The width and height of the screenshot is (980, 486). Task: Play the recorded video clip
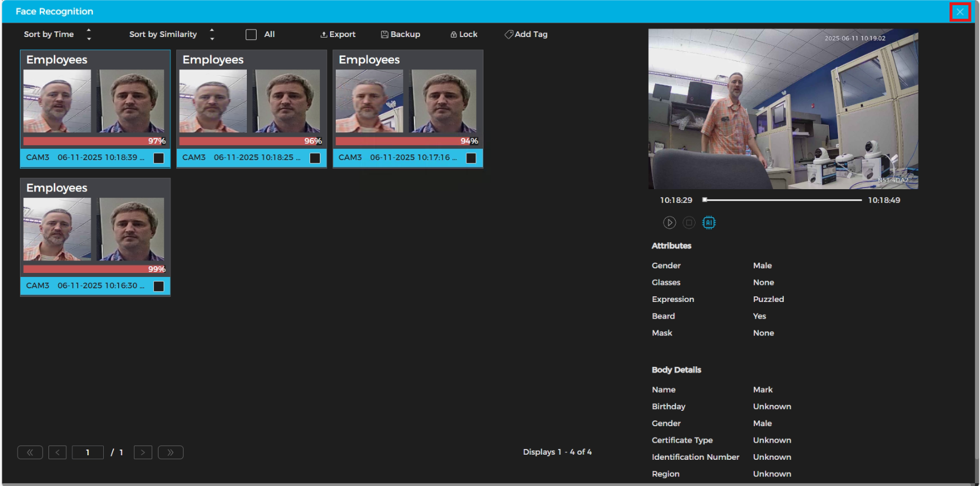[x=669, y=223]
